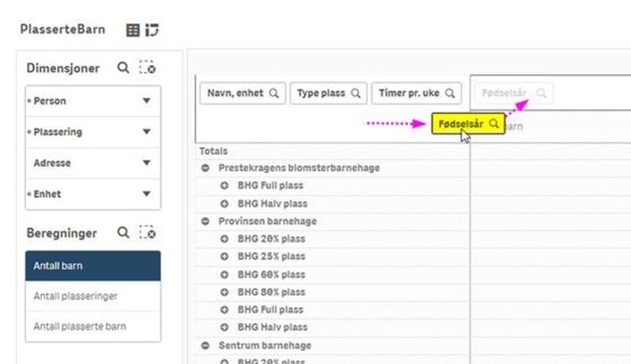Collapse Prestekragens blomsterbarnehage row
This screenshot has height=364, width=631.
(206, 168)
